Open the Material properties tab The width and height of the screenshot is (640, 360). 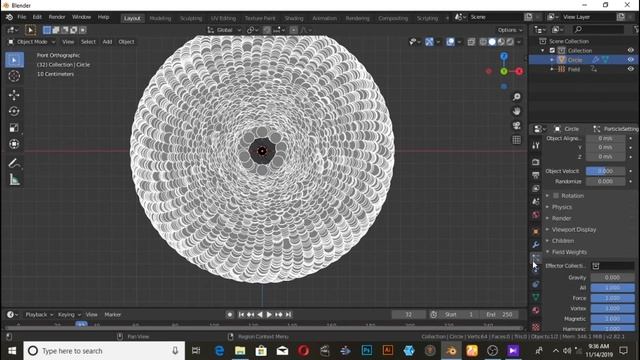[536, 311]
